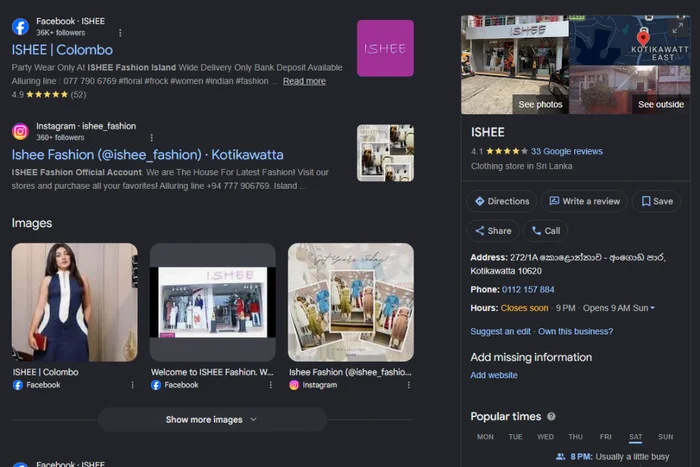Select the WED popular times tab

point(545,437)
